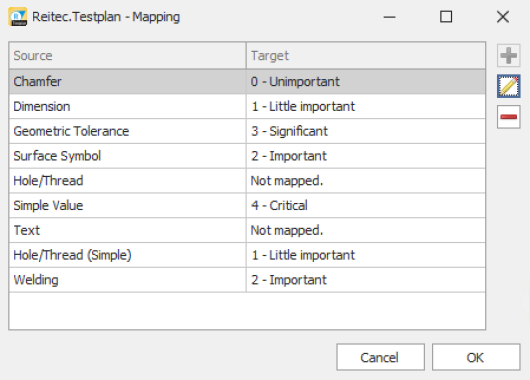This screenshot has height=380, width=530.
Task: Select the Simple Value row
Action: coord(247,206)
